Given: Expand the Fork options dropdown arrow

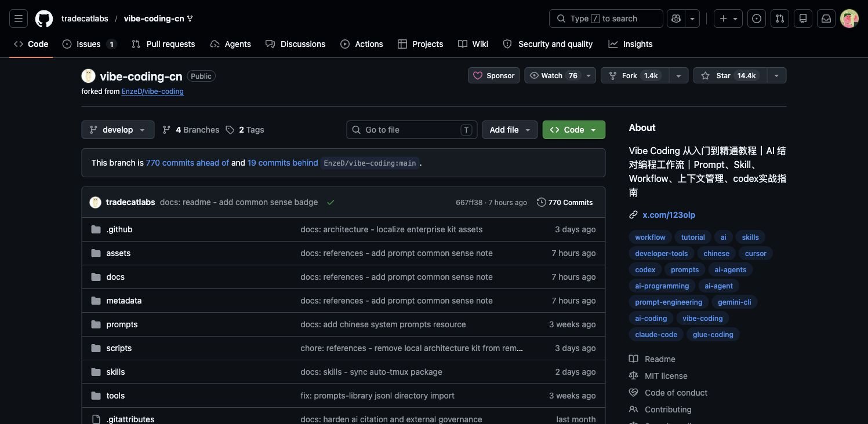Looking at the screenshot, I should pyautogui.click(x=678, y=76).
